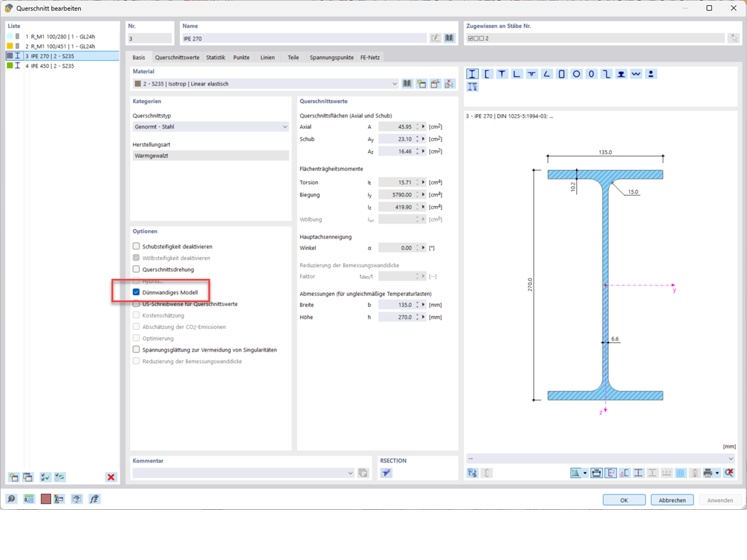747x560 pixels.
Task: Select the channel (C) section shape icon
Action: tap(487, 74)
